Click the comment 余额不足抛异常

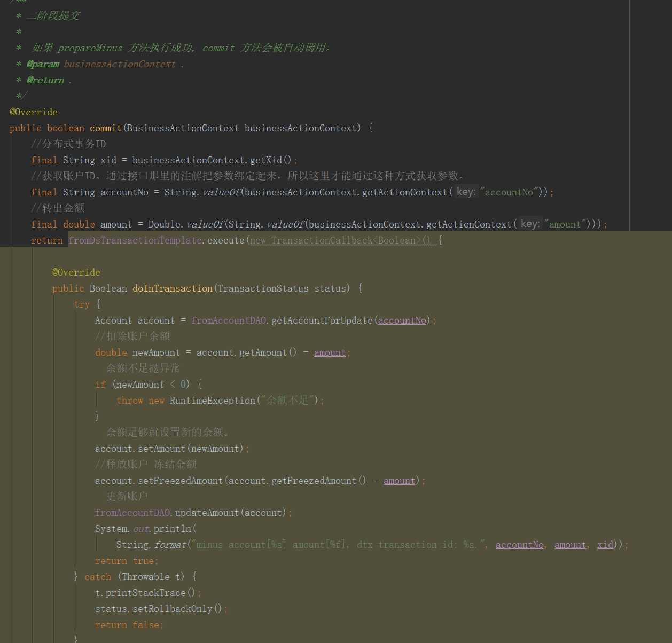(143, 368)
